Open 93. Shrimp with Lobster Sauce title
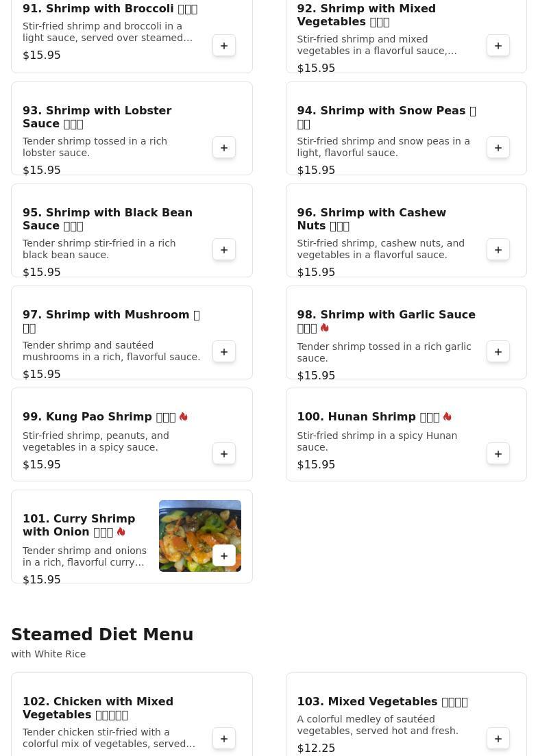This screenshot has height=756, width=538. coord(97,117)
